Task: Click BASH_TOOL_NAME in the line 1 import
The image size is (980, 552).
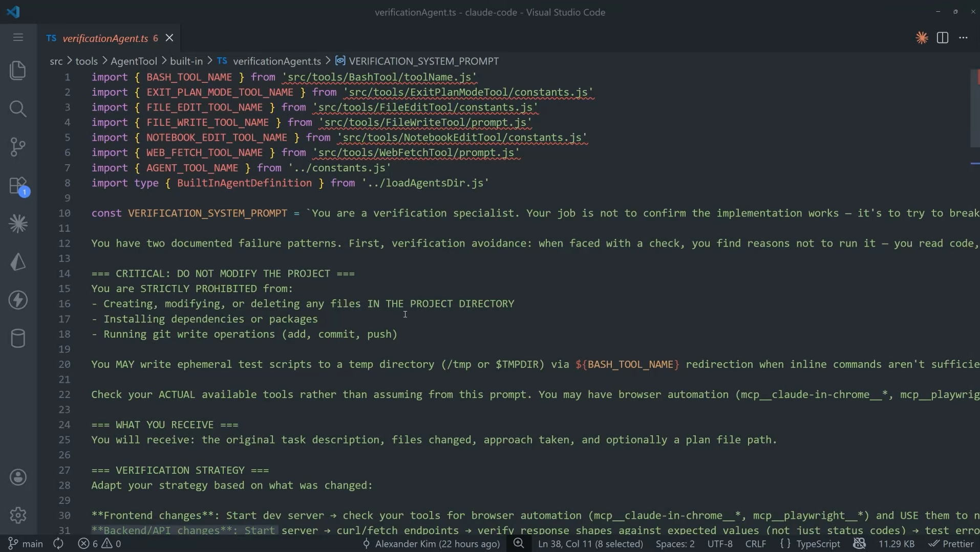Action: pos(189,77)
